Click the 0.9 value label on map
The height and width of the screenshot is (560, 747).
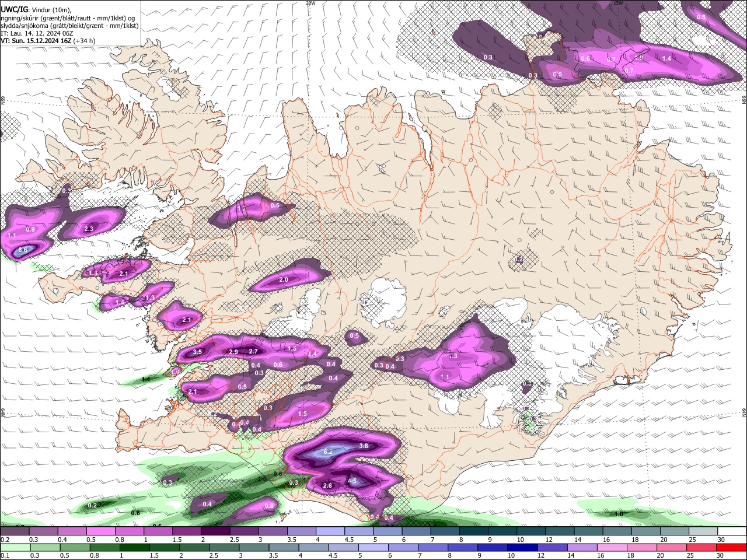pyautogui.click(x=30, y=229)
